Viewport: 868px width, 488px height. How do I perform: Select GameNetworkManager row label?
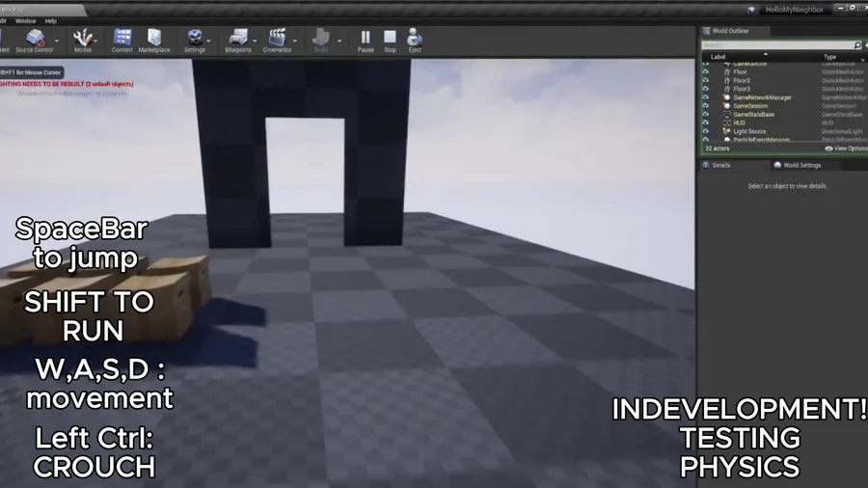[x=762, y=97]
